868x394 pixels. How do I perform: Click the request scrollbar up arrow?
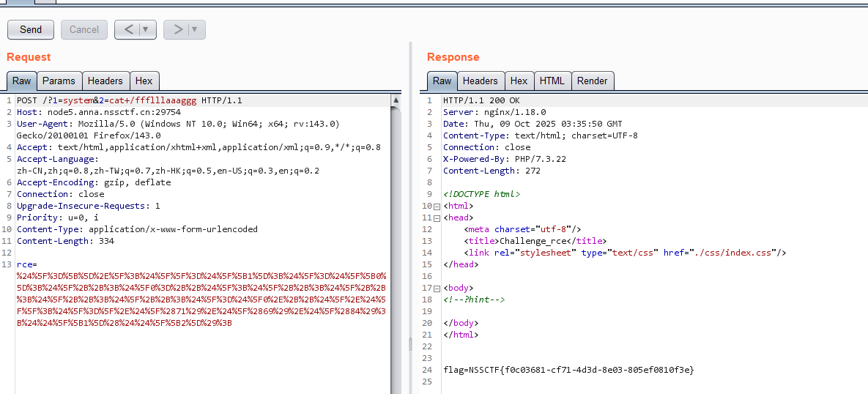[396, 100]
